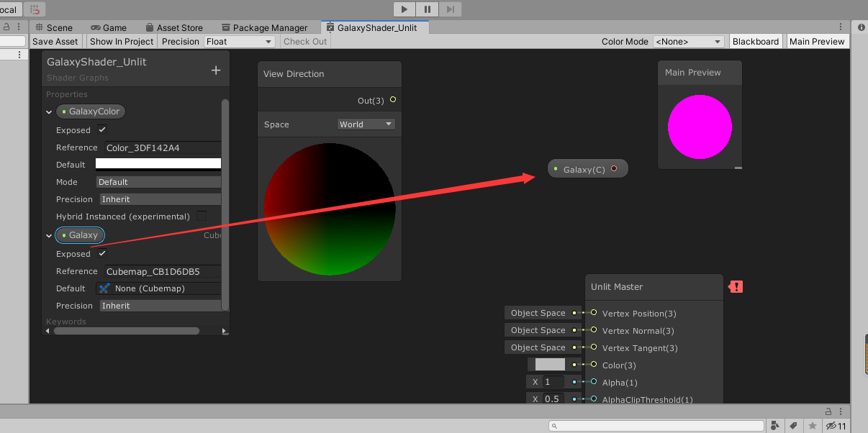Click the Save Asset button
The height and width of the screenshot is (433, 868).
point(55,41)
